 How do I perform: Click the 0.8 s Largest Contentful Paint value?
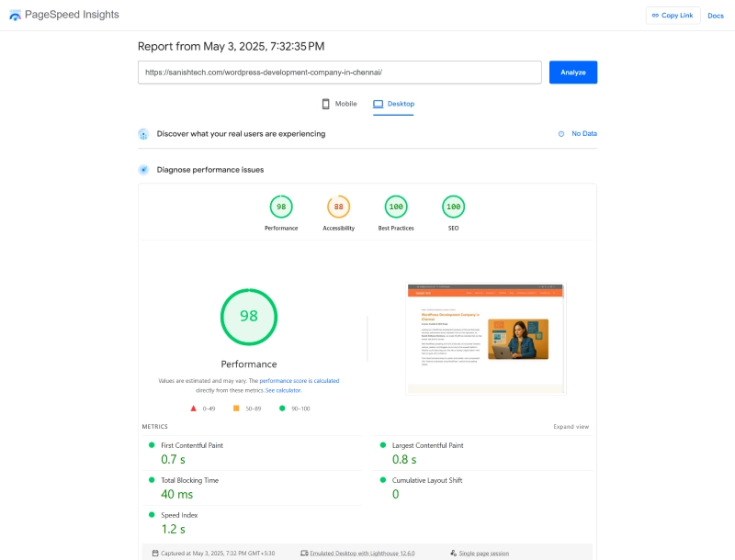pos(404,459)
